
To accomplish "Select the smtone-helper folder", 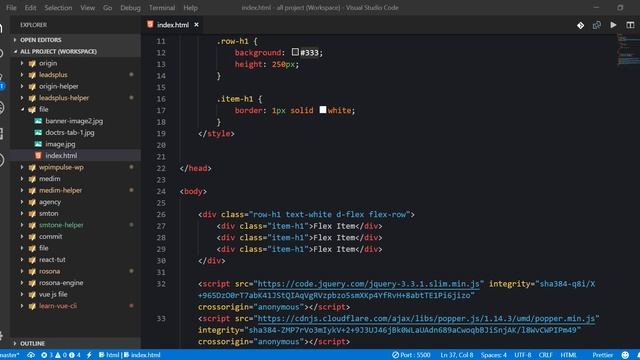I will click(x=61, y=225).
